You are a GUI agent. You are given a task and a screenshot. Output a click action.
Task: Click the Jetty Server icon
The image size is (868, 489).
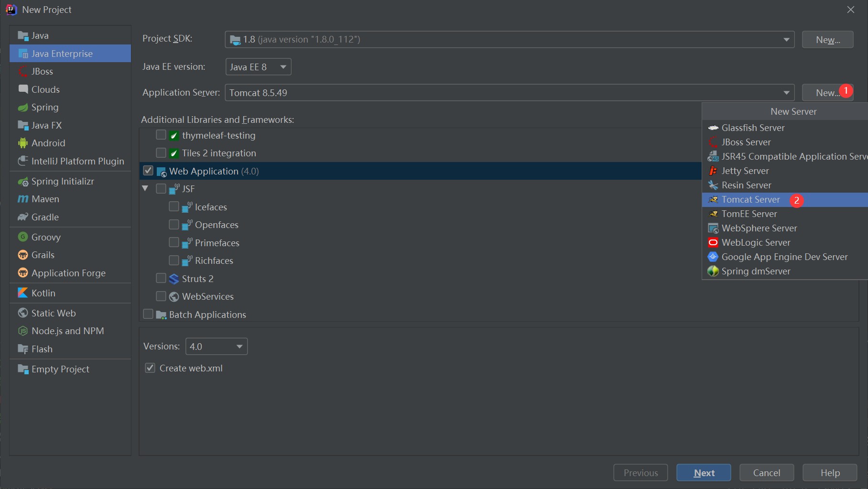(713, 171)
